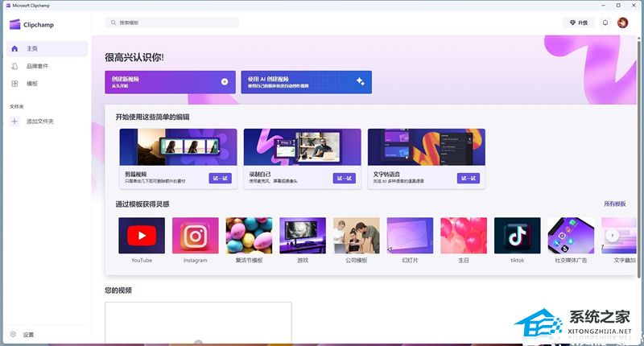Select the YouTube template thumbnail
Screen dimensions: 644x346
click(x=142, y=236)
